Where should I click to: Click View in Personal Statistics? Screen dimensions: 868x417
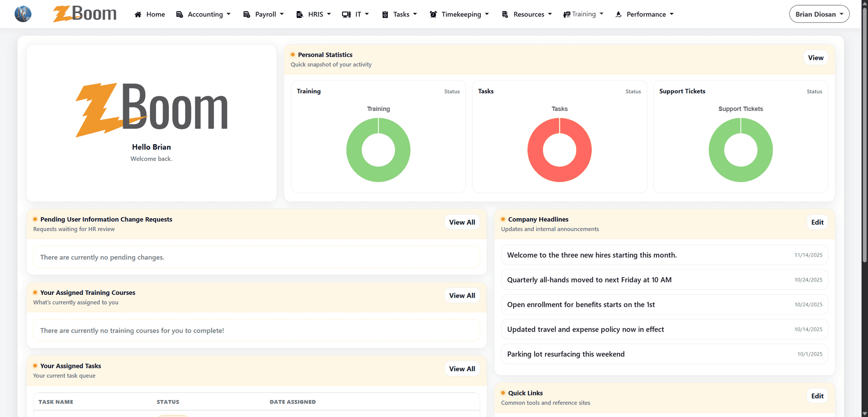click(815, 57)
